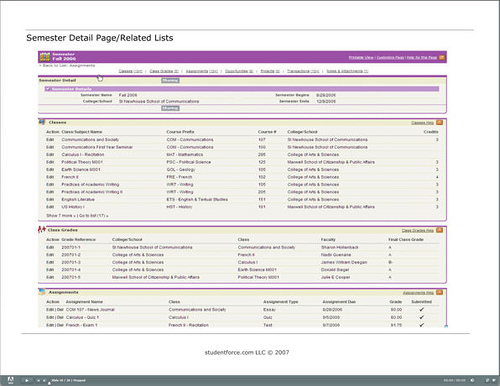Image resolution: width=500 pixels, height=386 pixels.
Task: Open St Newhouse School of Communications in Semester Details
Action: point(159,101)
